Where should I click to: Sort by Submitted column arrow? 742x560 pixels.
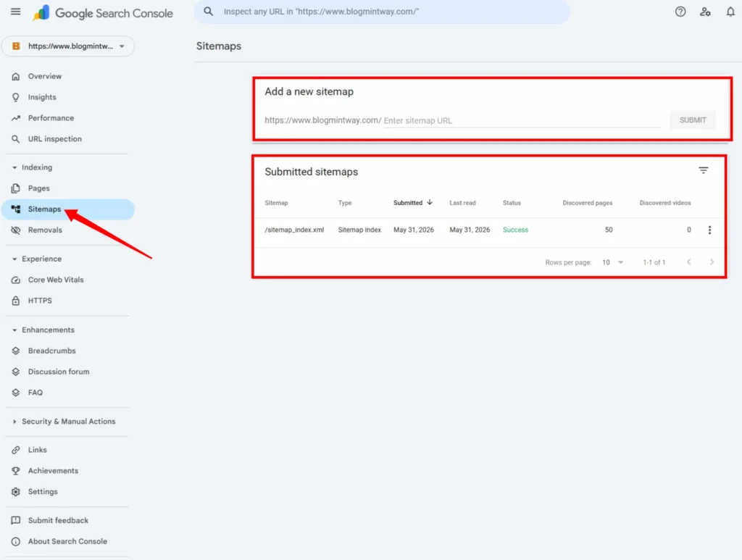pos(430,202)
